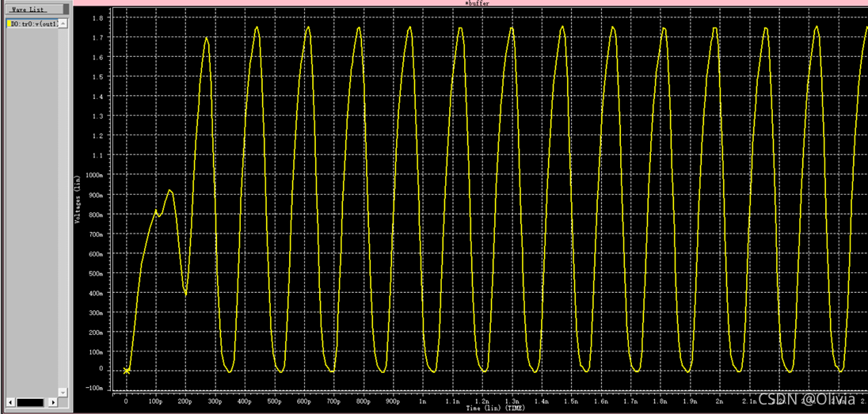This screenshot has height=414, width=868.
Task: Click the "Voltages (lin)" Y-axis label
Action: [x=77, y=199]
